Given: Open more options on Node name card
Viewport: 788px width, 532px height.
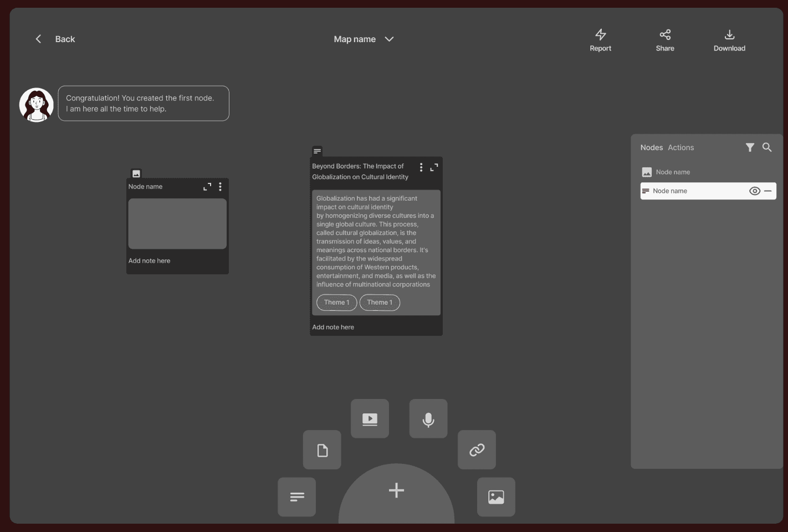Looking at the screenshot, I should 220,187.
